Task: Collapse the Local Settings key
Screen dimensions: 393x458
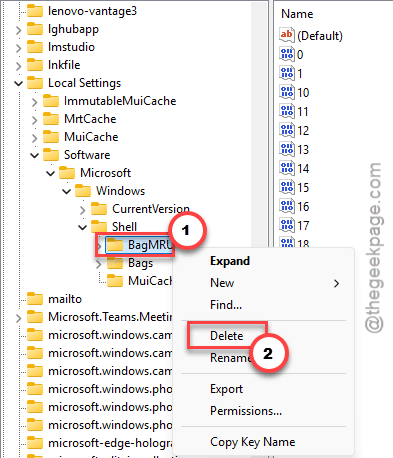Action: pos(19,83)
